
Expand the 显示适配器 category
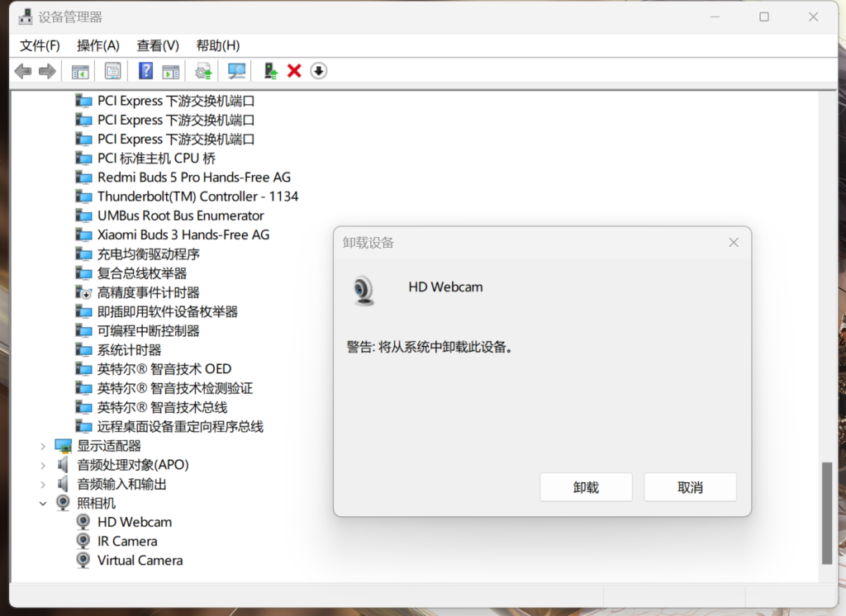click(x=43, y=446)
